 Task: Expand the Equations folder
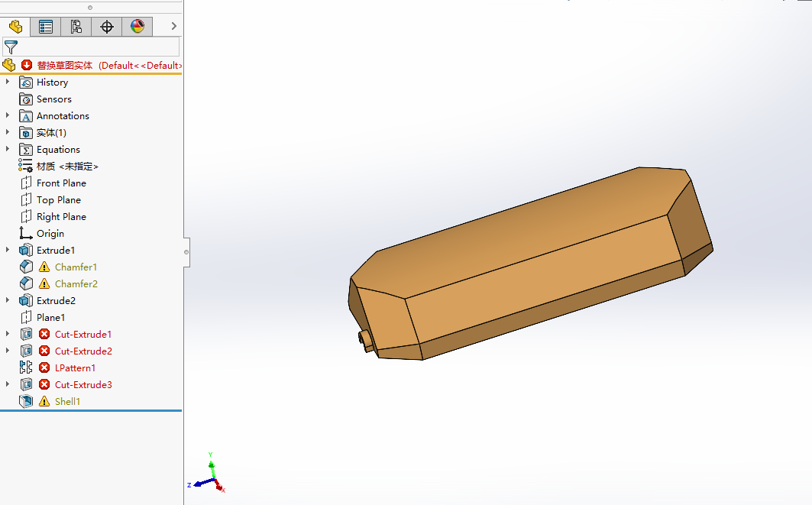(x=8, y=150)
